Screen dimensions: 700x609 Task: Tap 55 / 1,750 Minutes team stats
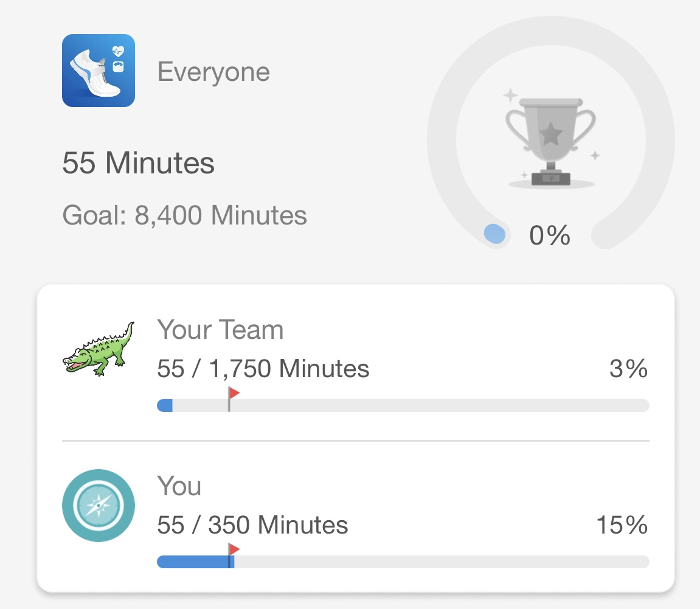click(263, 369)
